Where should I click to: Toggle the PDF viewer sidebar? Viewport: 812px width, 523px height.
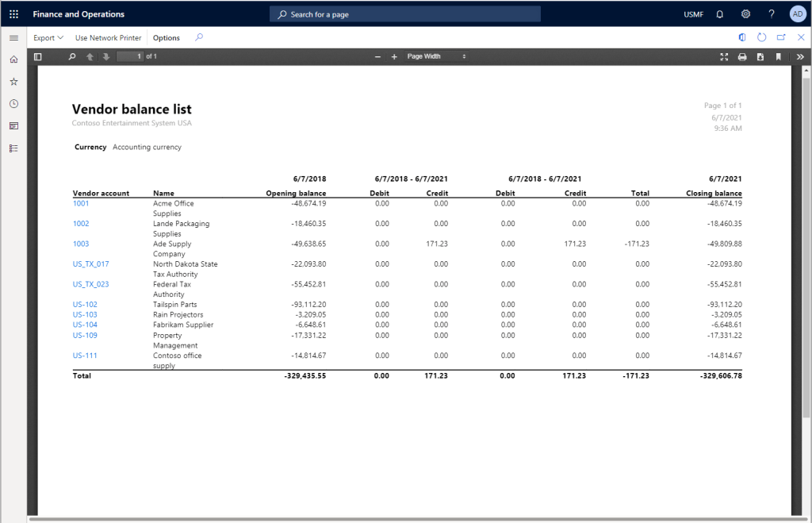tap(38, 56)
